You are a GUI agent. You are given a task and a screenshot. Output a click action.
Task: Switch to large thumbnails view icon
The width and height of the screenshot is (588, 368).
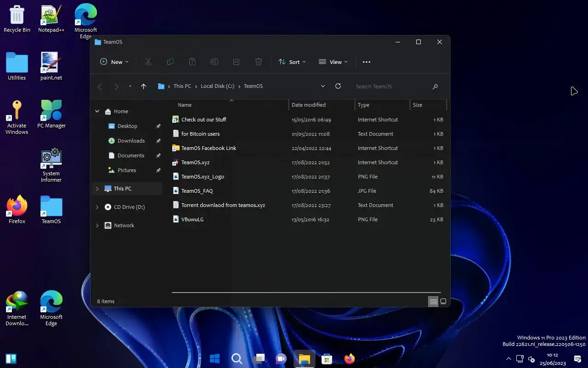click(x=443, y=301)
